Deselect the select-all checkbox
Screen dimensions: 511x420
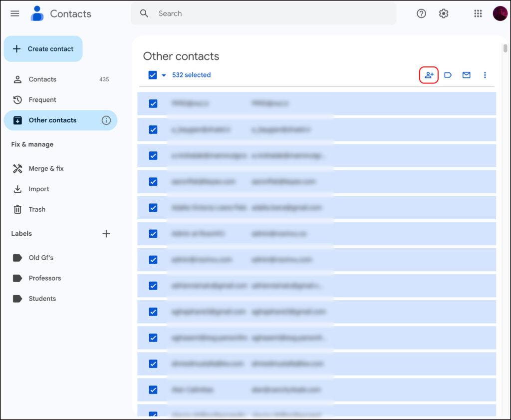point(152,75)
